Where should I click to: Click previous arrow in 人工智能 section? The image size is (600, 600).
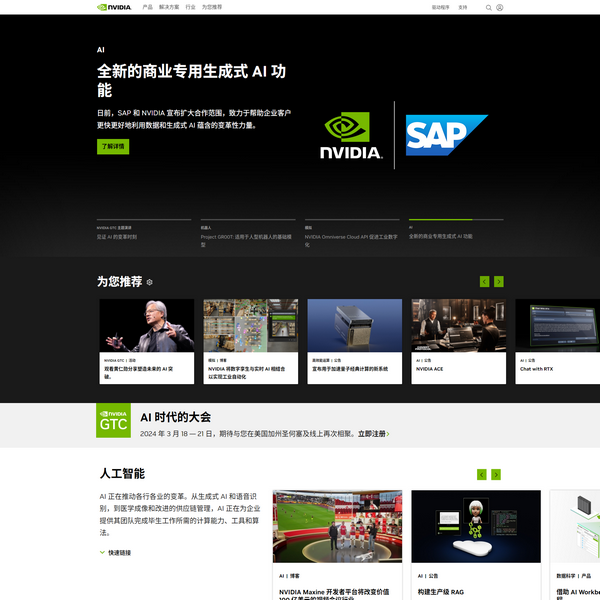(x=481, y=475)
